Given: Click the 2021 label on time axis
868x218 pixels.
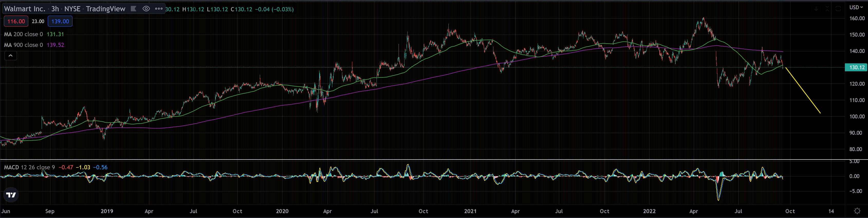Looking at the screenshot, I should [470, 211].
